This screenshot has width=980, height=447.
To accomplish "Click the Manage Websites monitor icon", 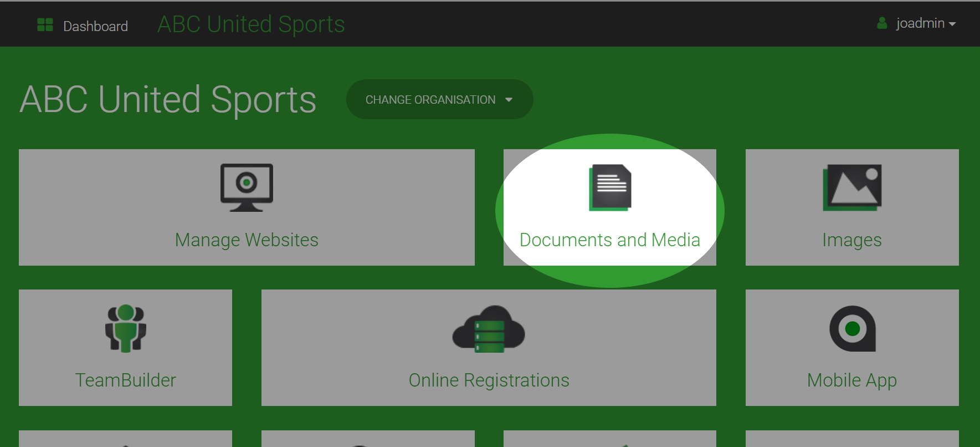I will pos(247,187).
